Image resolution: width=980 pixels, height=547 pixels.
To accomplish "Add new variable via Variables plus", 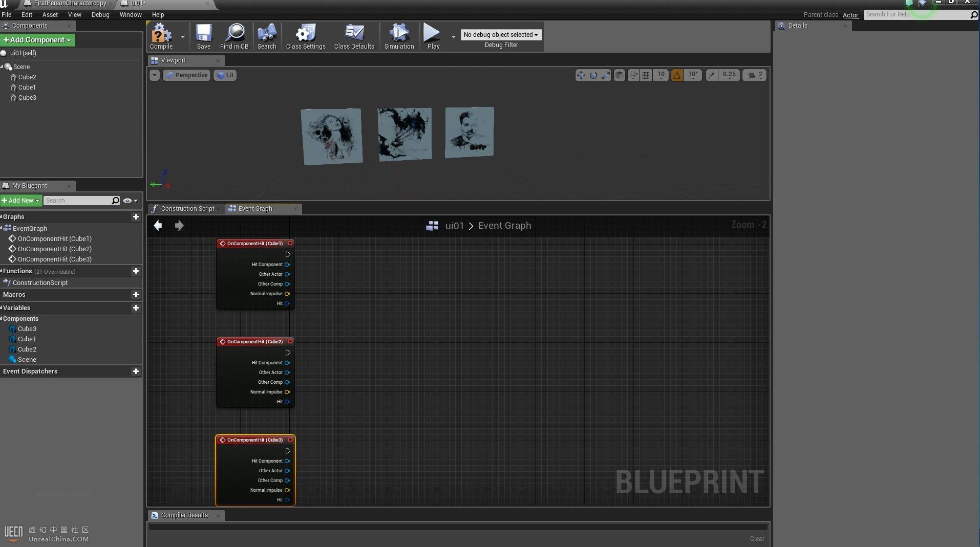I will [x=136, y=308].
